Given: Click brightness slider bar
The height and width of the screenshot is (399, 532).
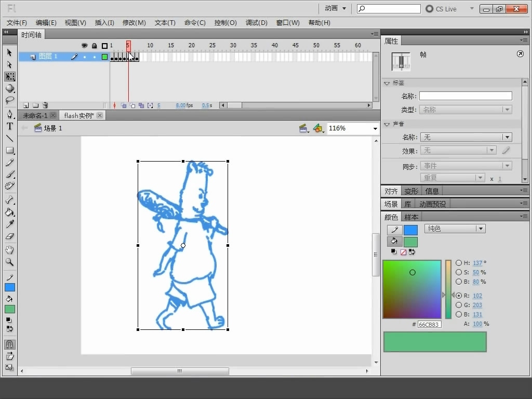Looking at the screenshot, I should 448,289.
